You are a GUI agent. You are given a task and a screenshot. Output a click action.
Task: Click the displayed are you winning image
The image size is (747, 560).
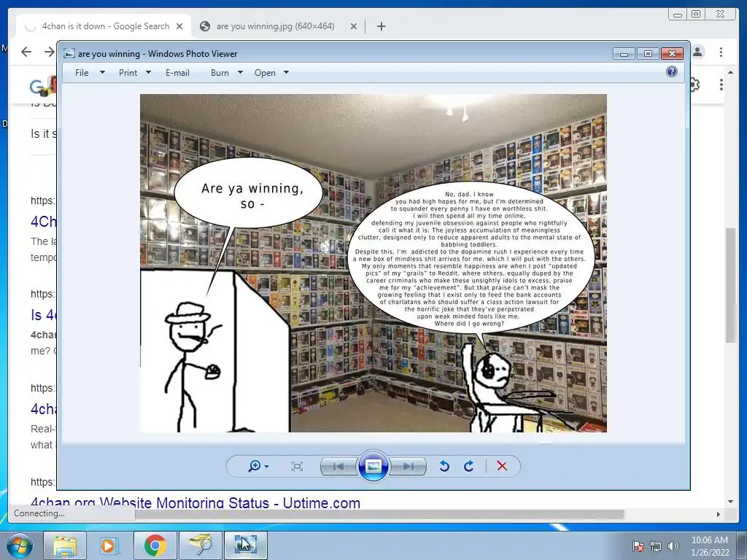tap(373, 262)
